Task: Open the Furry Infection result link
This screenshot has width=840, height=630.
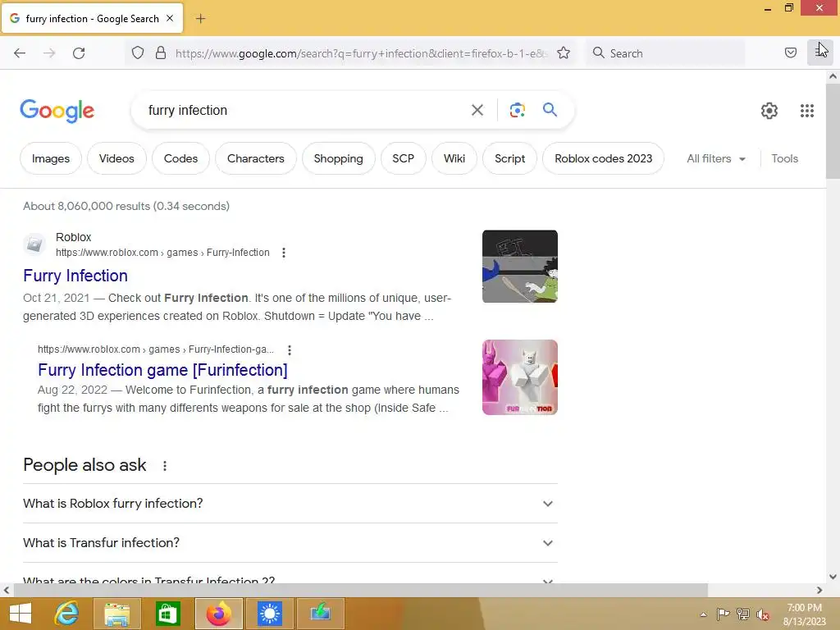Action: (75, 276)
